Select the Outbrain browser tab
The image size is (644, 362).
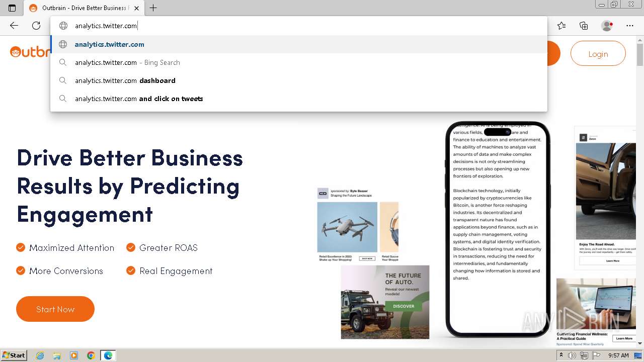[83, 8]
